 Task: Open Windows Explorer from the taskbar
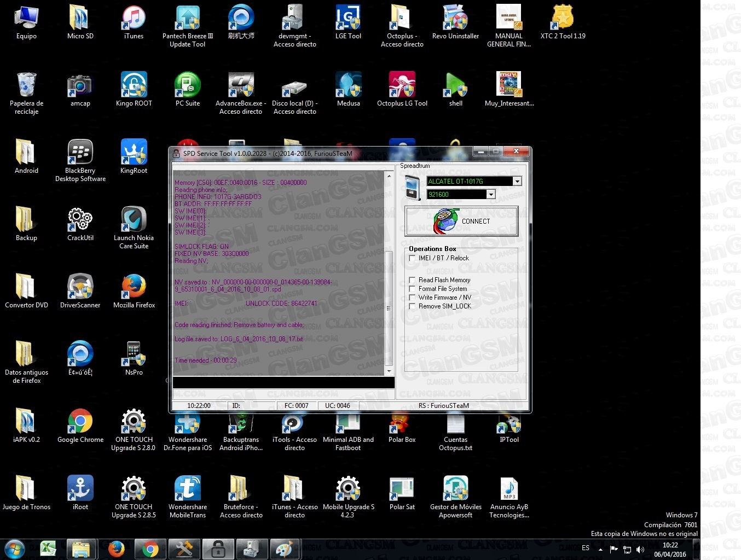tap(81, 549)
